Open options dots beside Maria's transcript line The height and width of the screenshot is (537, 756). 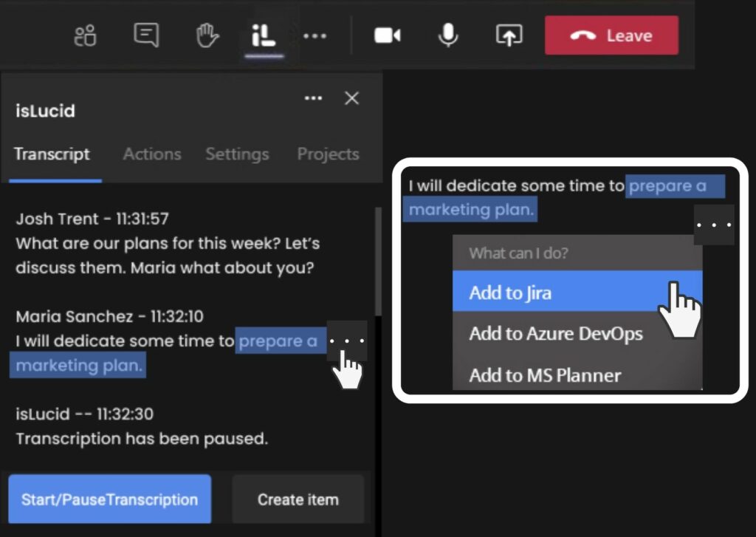point(347,341)
